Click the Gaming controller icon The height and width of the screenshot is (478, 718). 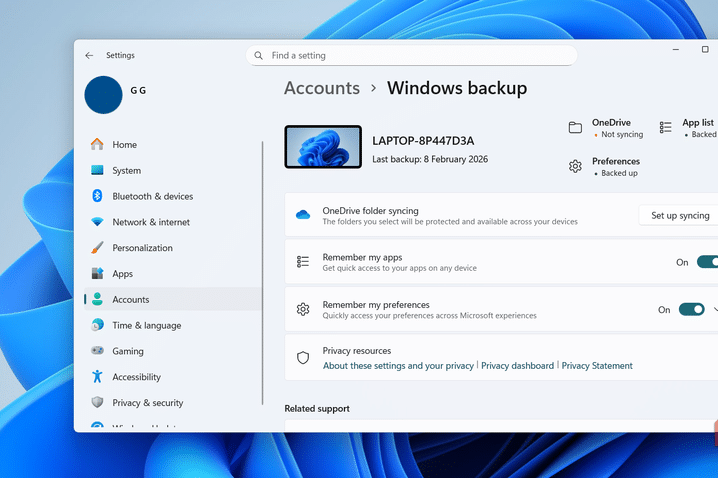click(97, 351)
